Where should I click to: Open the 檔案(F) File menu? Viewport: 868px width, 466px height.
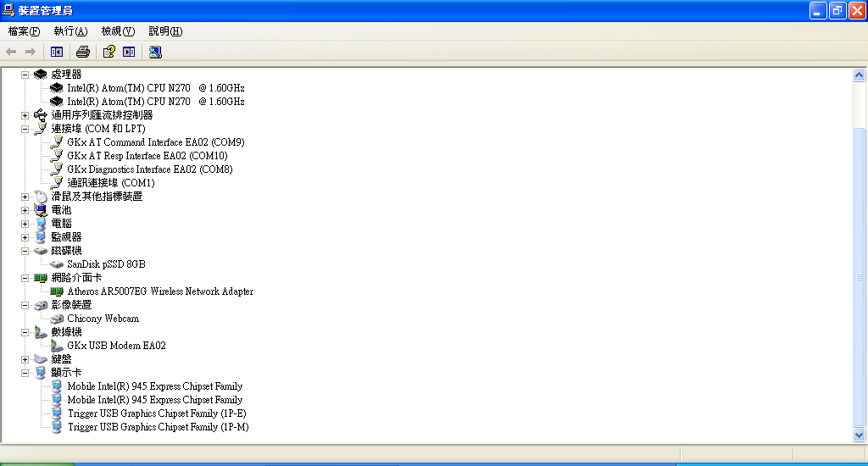24,31
